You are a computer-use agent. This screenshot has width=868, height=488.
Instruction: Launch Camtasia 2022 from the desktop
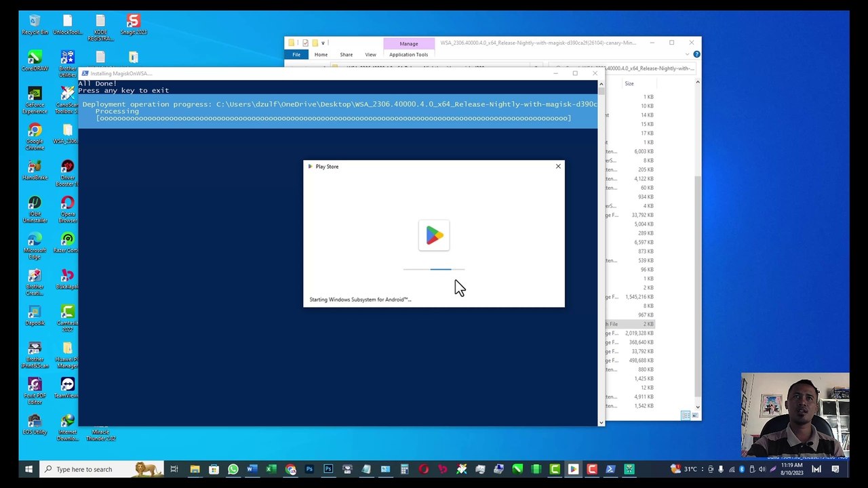pos(67,319)
